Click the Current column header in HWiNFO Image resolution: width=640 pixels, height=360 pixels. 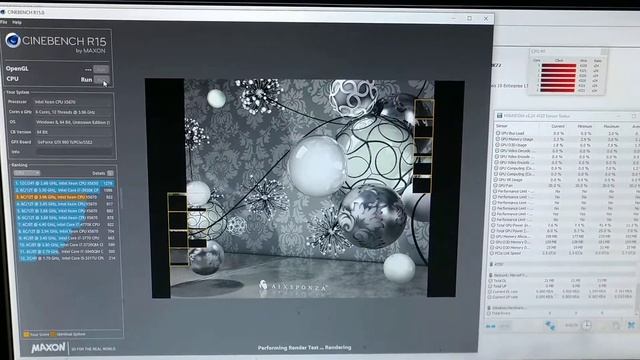558,126
